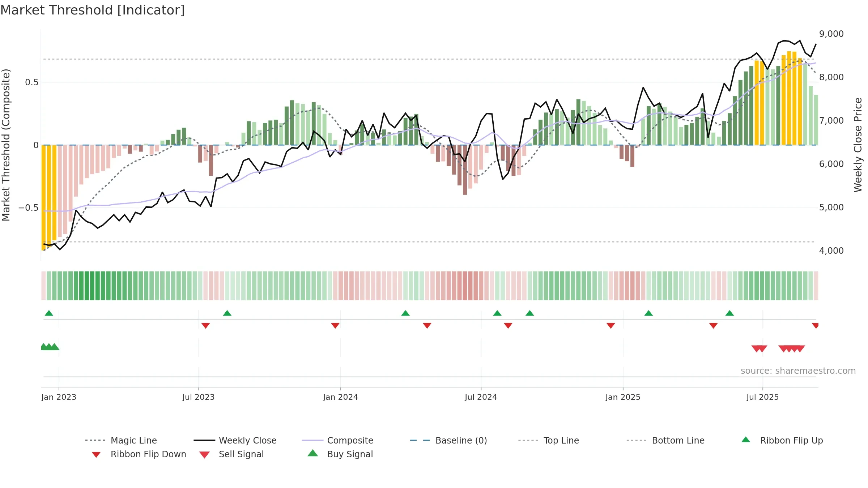Select Ribbon Flip Up marker around May 2025
This screenshot has height=488, width=868.
tap(729, 313)
